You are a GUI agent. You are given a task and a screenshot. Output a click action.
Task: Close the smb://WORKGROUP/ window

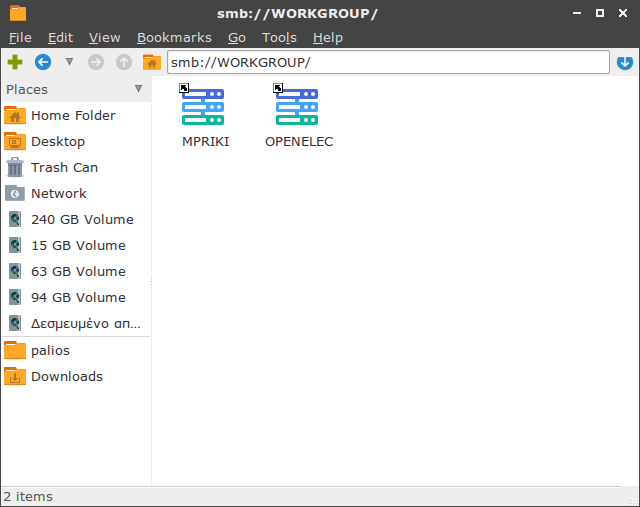pos(623,13)
